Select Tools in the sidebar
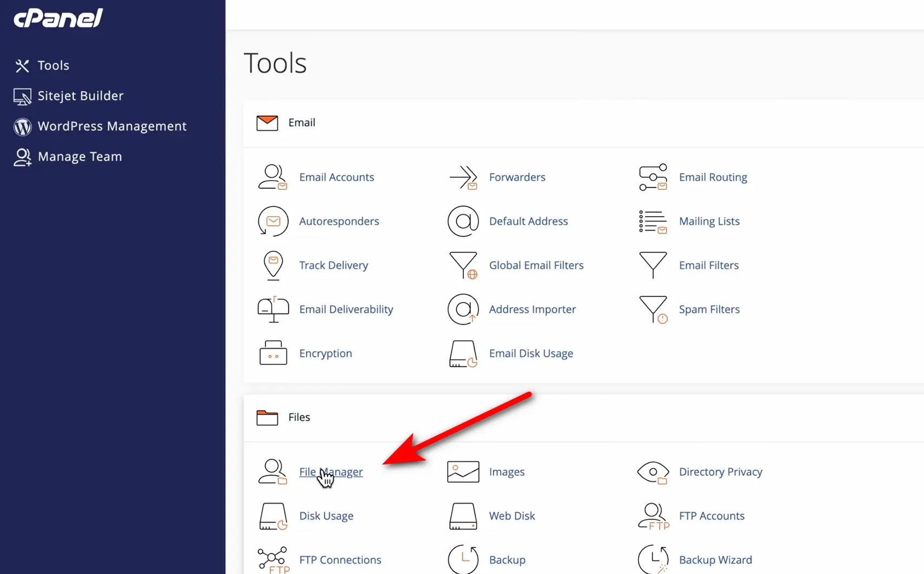 click(x=53, y=65)
